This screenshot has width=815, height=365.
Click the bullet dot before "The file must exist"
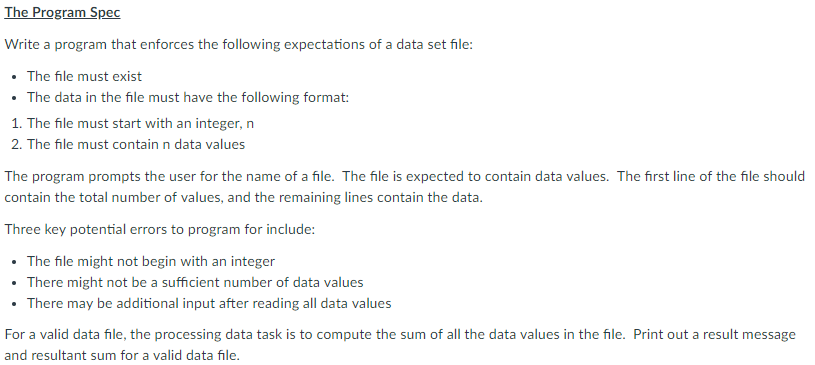[14, 77]
